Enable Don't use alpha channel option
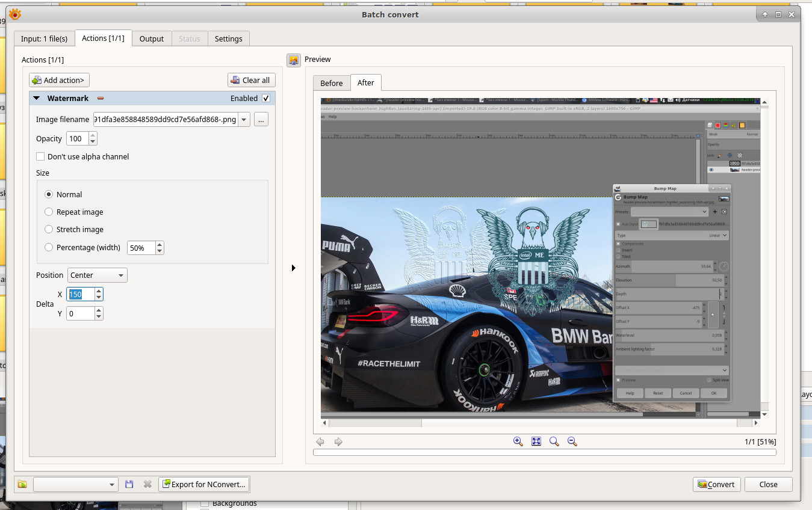Image resolution: width=812 pixels, height=510 pixels. click(x=41, y=156)
